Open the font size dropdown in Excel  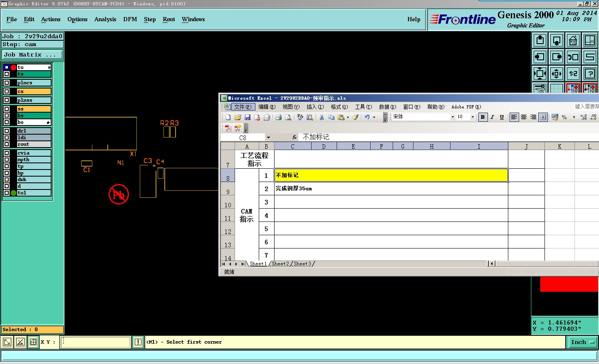point(473,117)
